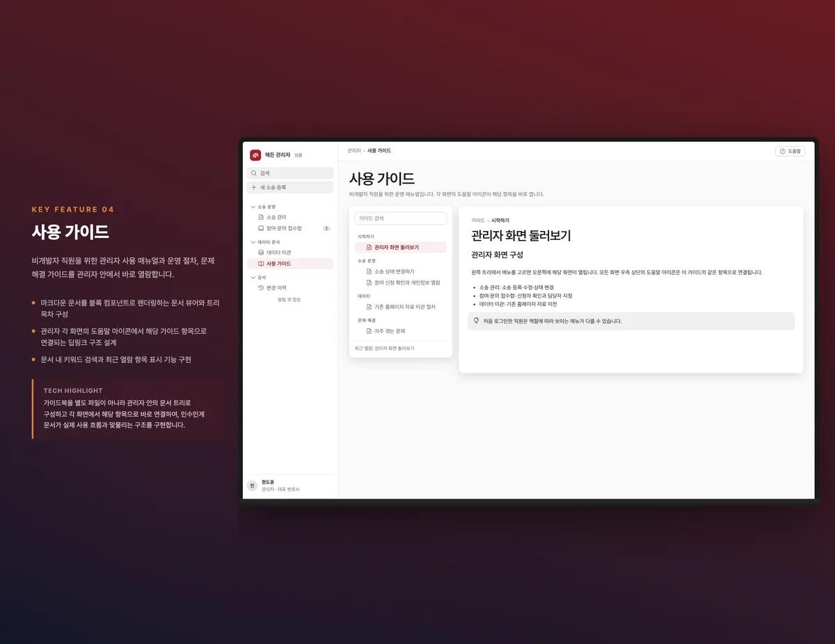Collapse the 소송 운영 sidebar section chevron

tap(253, 207)
